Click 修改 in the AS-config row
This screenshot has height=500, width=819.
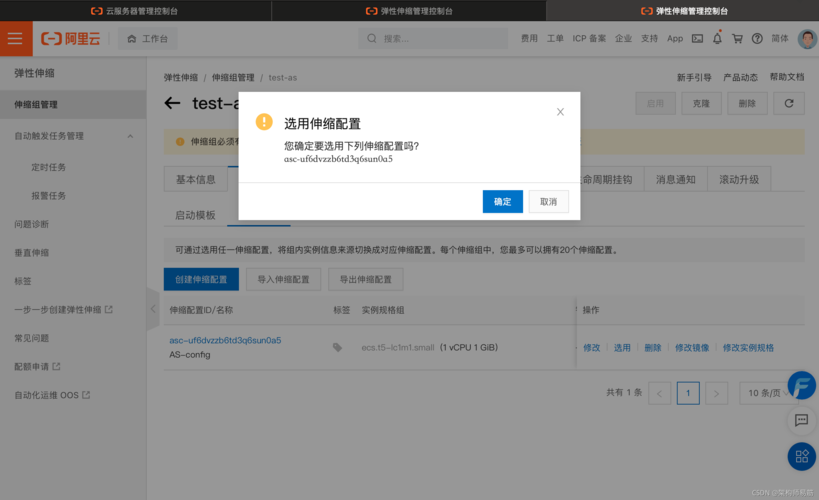click(x=591, y=347)
